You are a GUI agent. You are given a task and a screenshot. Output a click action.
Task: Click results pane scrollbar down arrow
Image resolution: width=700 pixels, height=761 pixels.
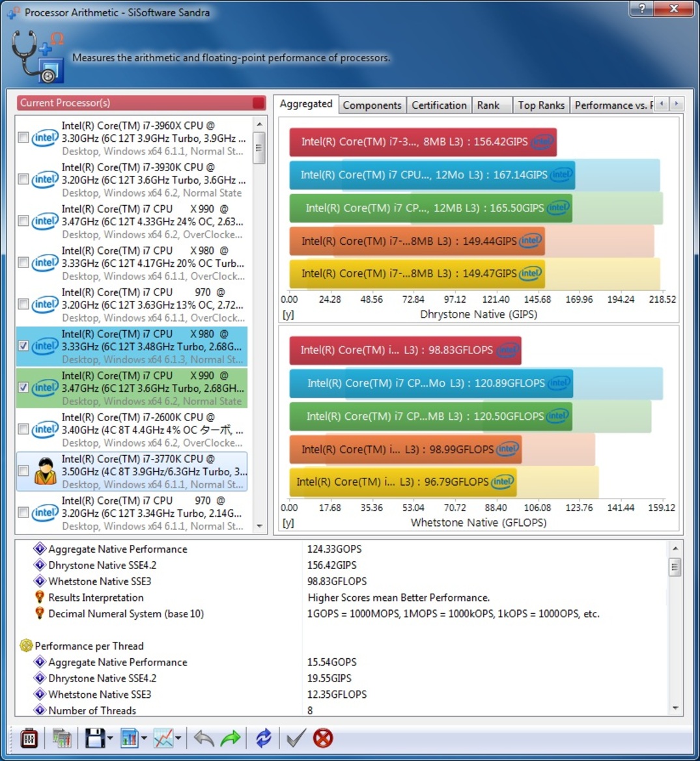[x=675, y=708]
